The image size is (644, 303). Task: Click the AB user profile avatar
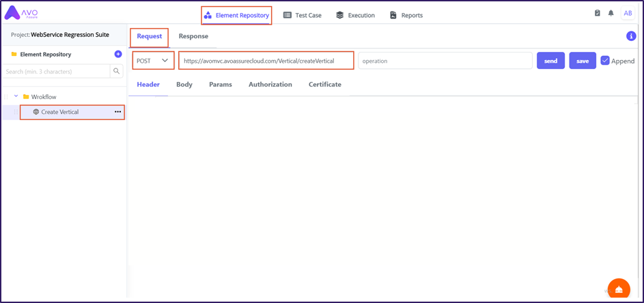coord(628,14)
